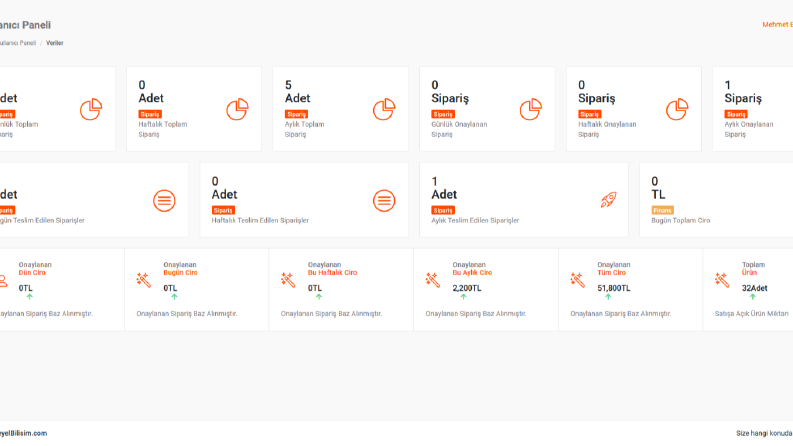Click the list icon in Bugün Teslim Edilen Siparişler card
Screen dimensions: 793x446
(x=164, y=201)
